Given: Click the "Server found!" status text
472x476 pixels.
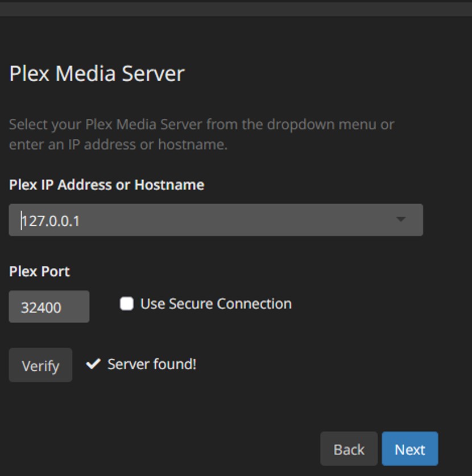Looking at the screenshot, I should [152, 364].
